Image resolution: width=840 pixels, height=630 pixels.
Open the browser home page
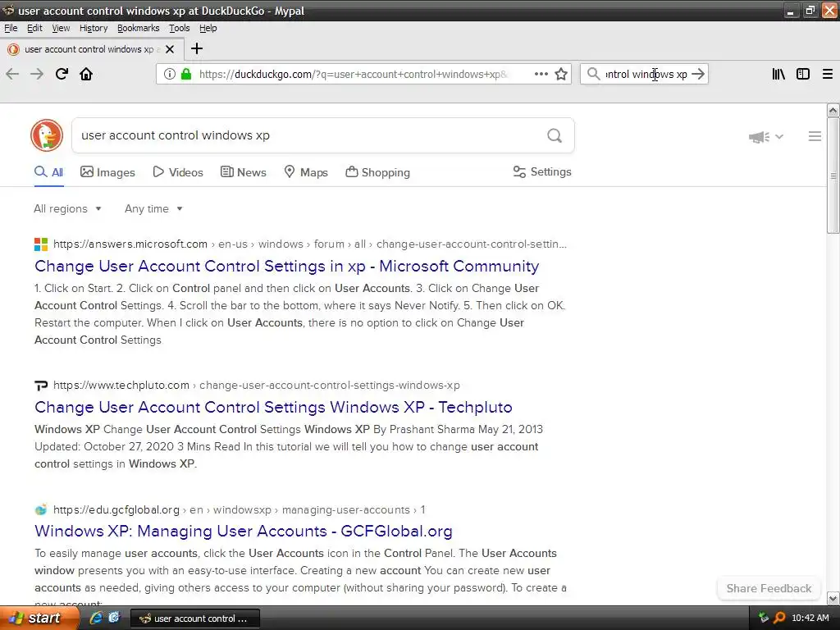click(86, 74)
